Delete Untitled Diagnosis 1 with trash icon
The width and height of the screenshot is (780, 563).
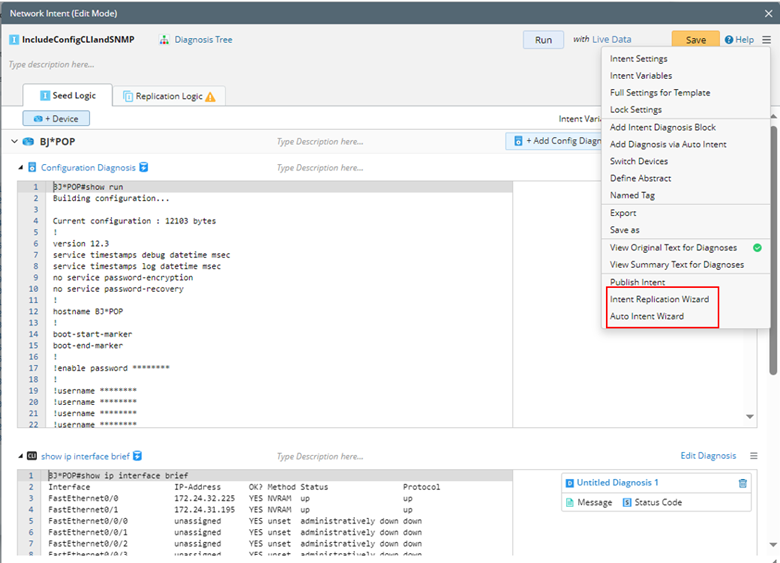(x=743, y=483)
